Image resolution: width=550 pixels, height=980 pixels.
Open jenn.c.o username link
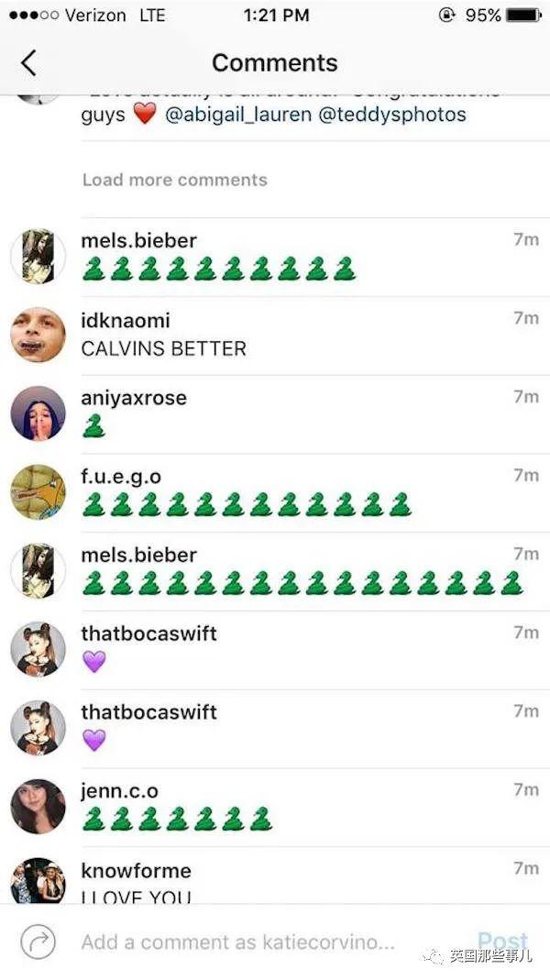[119, 791]
